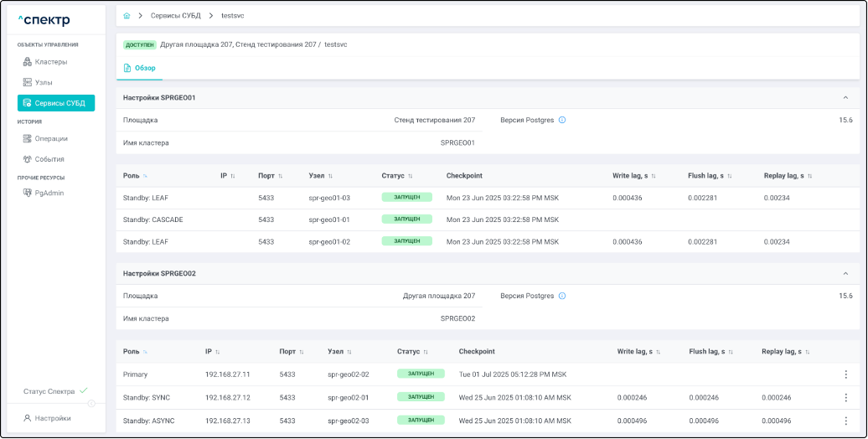Open События in the sidebar
This screenshot has width=868, height=439.
49,158
